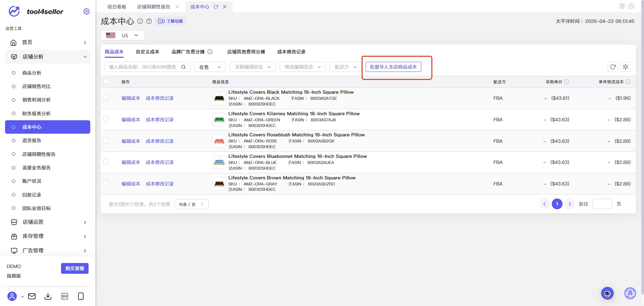The height and width of the screenshot is (306, 644).
Task: Click the 店铺运营 store icon
Action: tap(14, 222)
